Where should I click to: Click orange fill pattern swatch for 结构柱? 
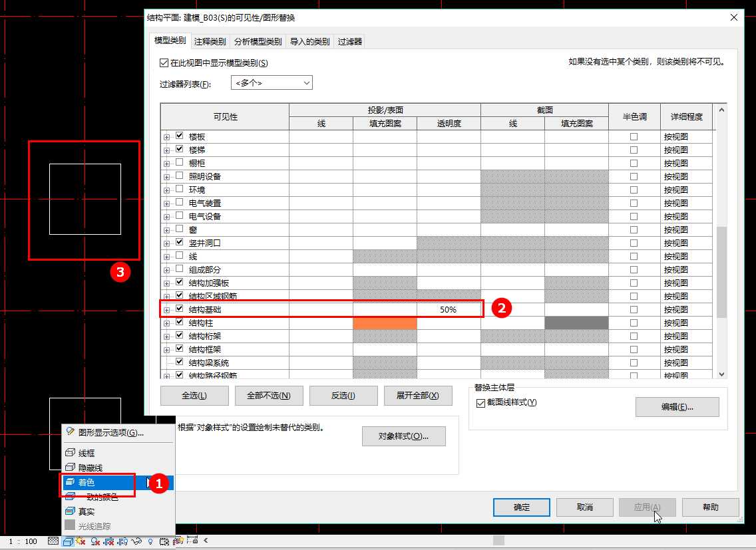(385, 323)
